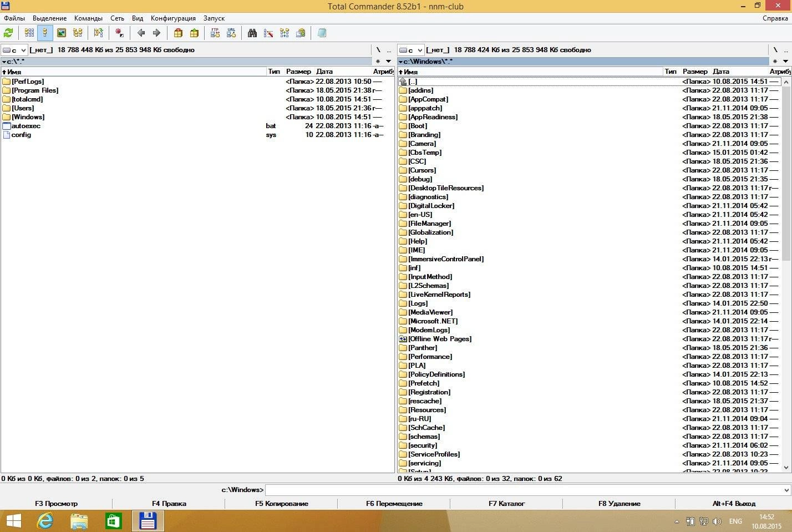Click the F7 Каталог button
This screenshot has width=792, height=532.
point(507,504)
